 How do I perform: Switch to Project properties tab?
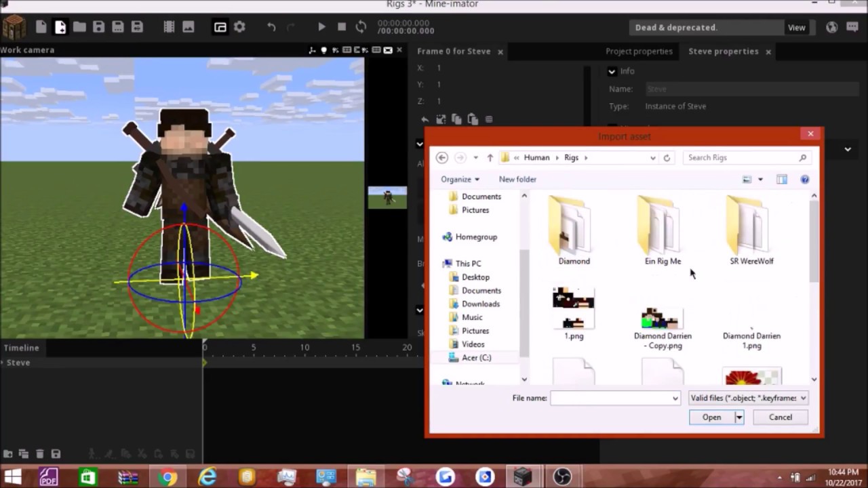click(x=639, y=52)
